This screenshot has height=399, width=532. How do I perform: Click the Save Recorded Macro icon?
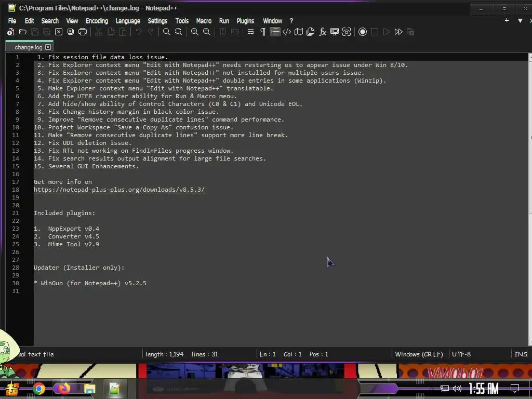410,32
